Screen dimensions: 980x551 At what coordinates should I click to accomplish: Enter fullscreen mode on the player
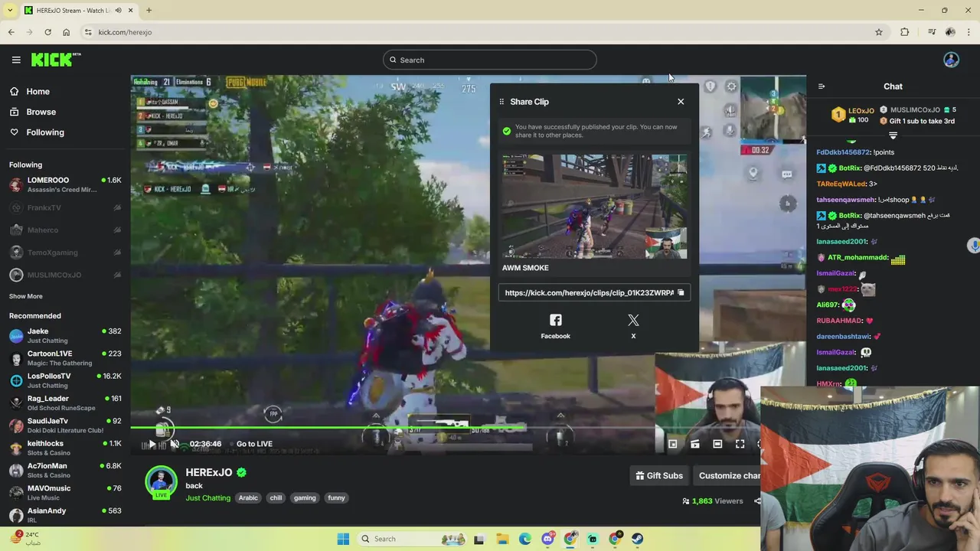[x=740, y=444]
